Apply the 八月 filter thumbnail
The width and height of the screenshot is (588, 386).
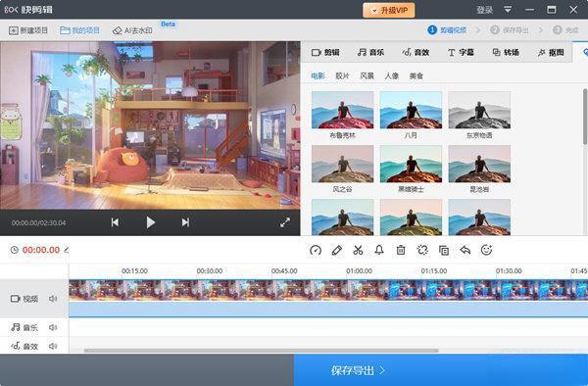[411, 110]
